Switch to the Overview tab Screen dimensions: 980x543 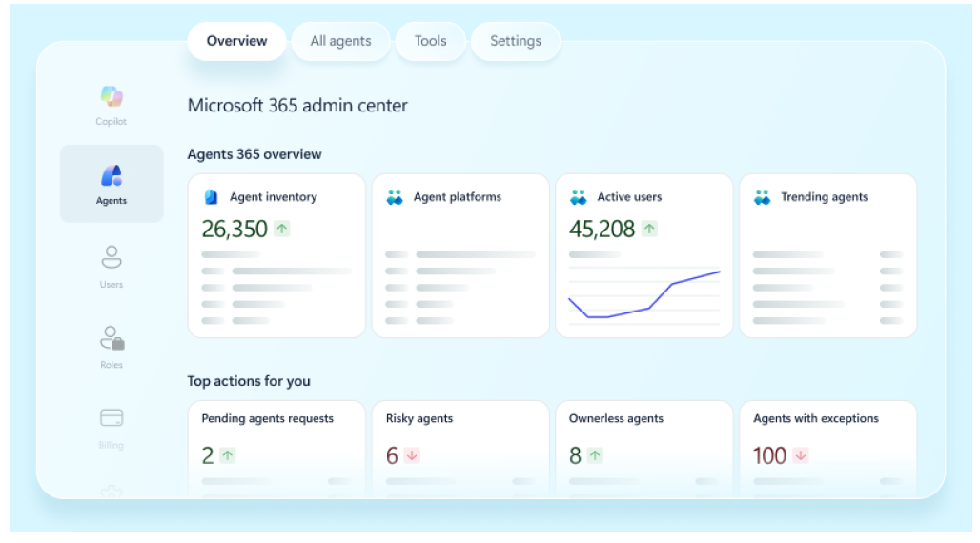click(x=236, y=41)
